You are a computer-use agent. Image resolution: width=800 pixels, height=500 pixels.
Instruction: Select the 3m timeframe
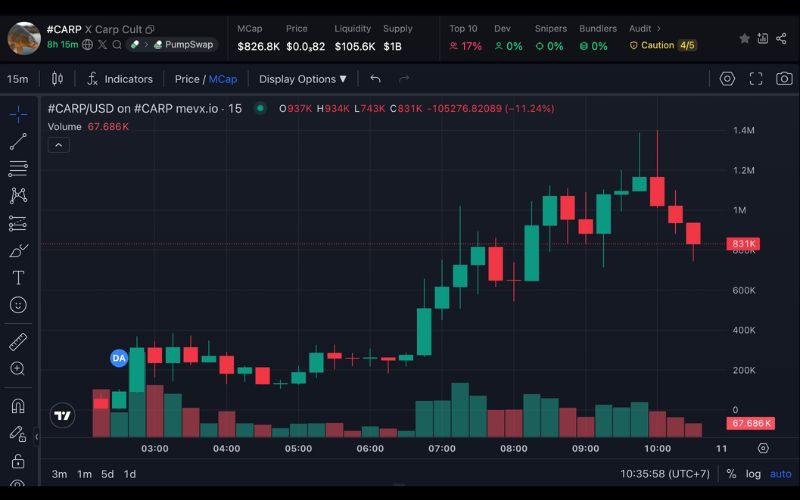(59, 474)
